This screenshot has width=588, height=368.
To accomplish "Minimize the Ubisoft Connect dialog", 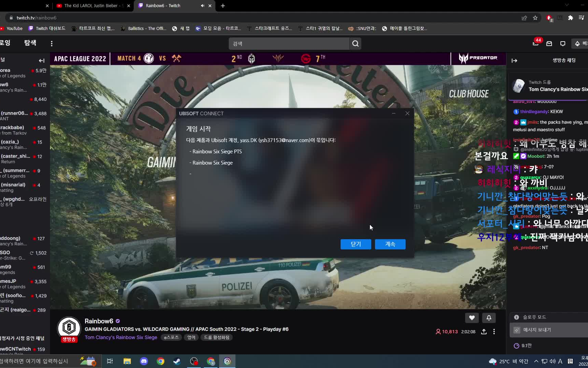I will [394, 113].
